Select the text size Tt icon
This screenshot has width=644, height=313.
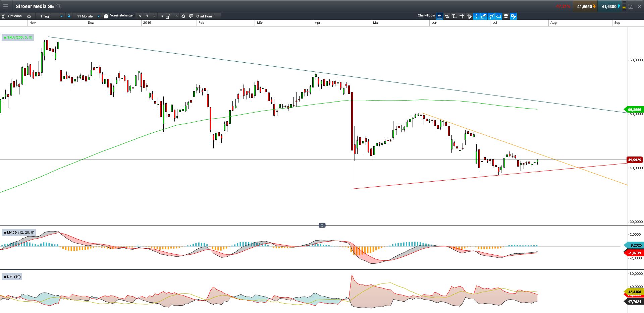tap(455, 16)
